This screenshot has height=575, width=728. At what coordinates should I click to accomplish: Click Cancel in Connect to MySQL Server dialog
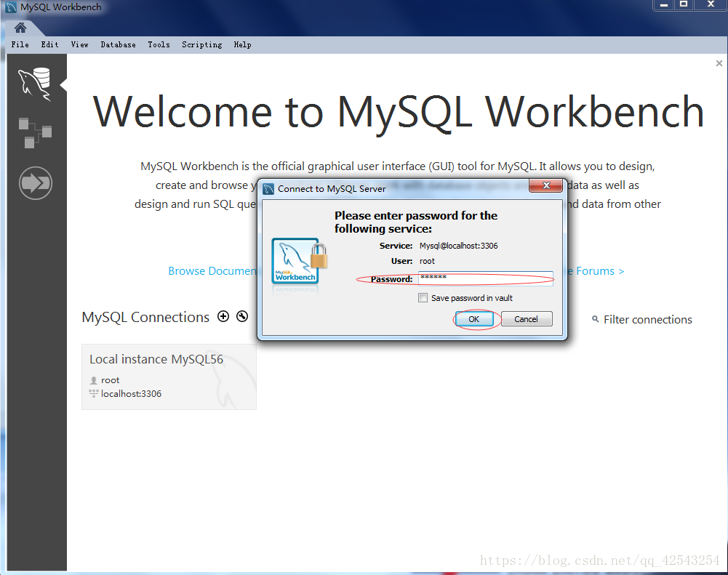(x=526, y=319)
